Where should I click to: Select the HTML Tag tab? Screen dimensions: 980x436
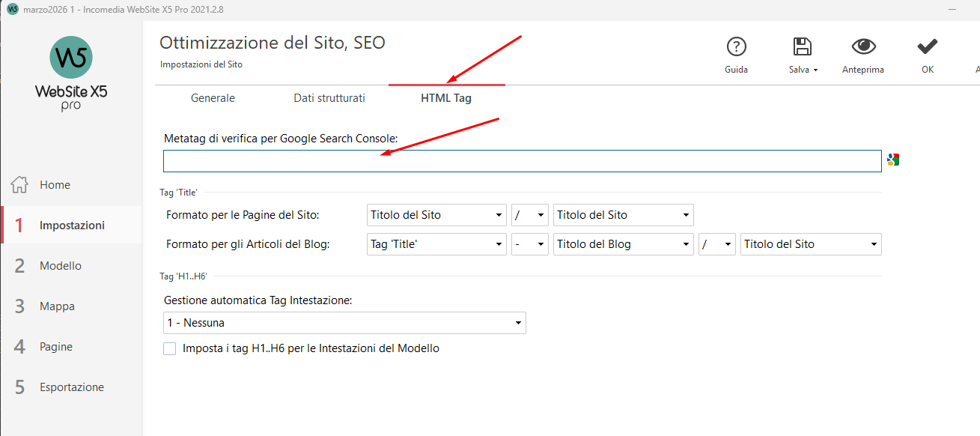click(x=446, y=98)
